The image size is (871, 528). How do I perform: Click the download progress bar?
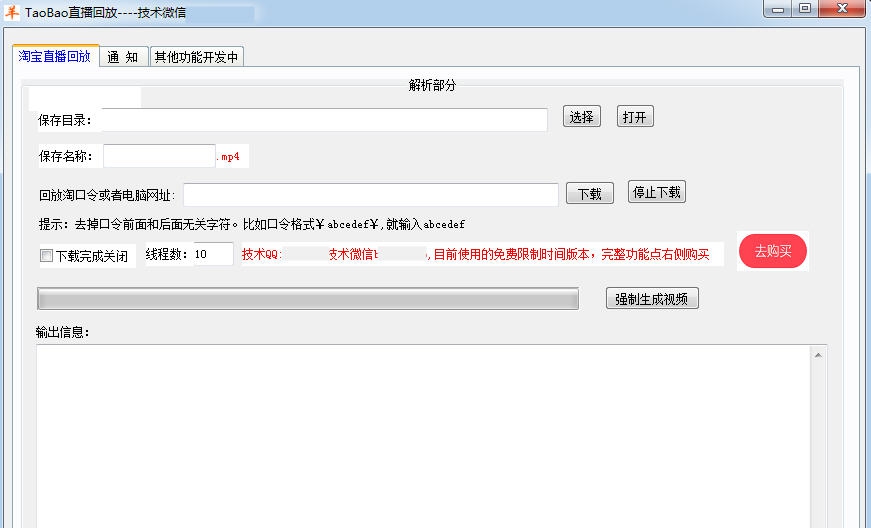pos(308,299)
